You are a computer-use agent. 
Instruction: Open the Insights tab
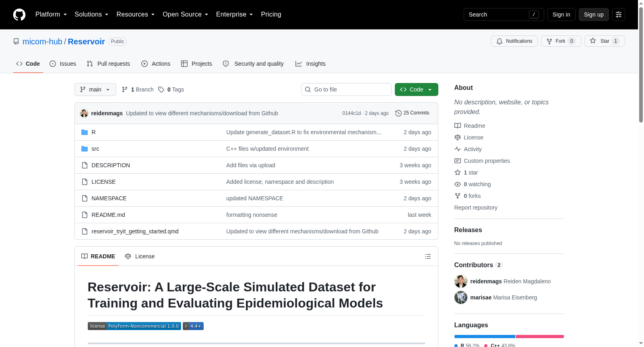[x=310, y=64]
